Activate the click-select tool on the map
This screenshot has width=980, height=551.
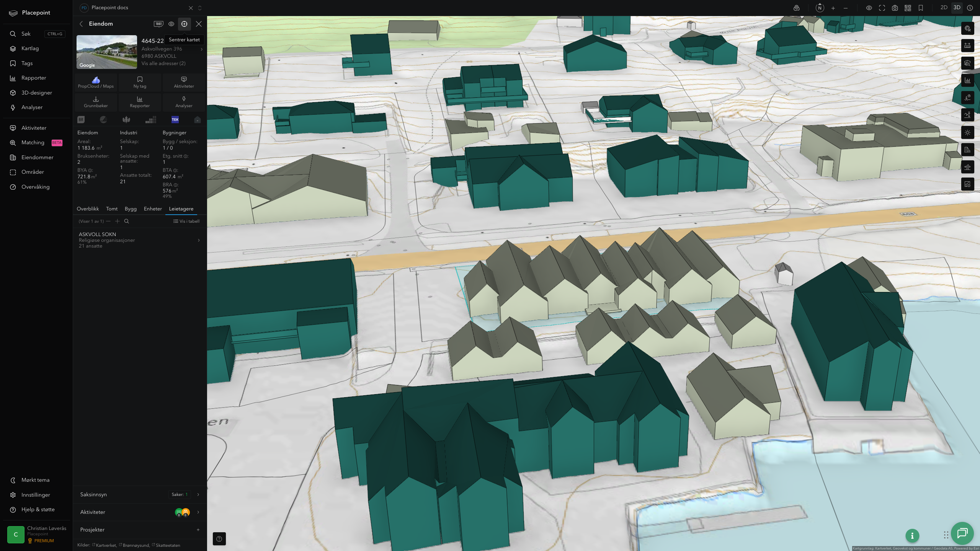pos(967,29)
